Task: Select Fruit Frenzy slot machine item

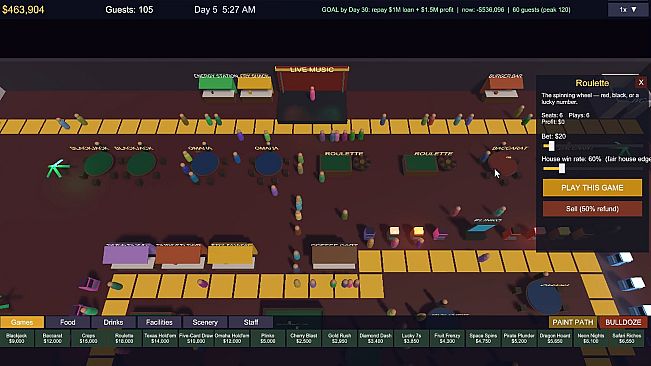Action: point(447,338)
